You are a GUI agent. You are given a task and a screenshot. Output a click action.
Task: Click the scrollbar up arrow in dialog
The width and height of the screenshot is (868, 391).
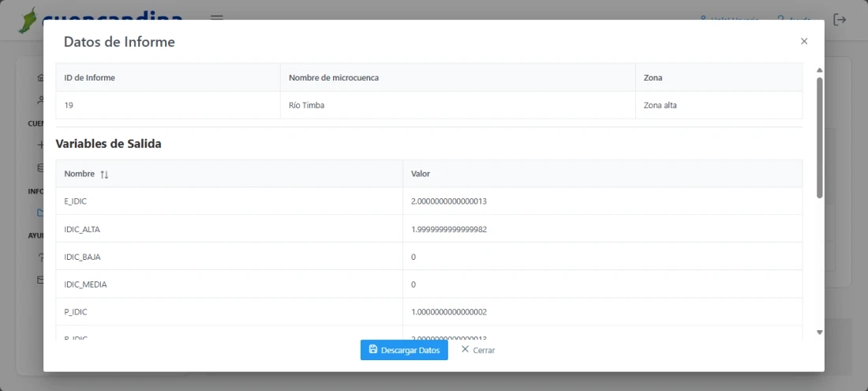(x=819, y=70)
